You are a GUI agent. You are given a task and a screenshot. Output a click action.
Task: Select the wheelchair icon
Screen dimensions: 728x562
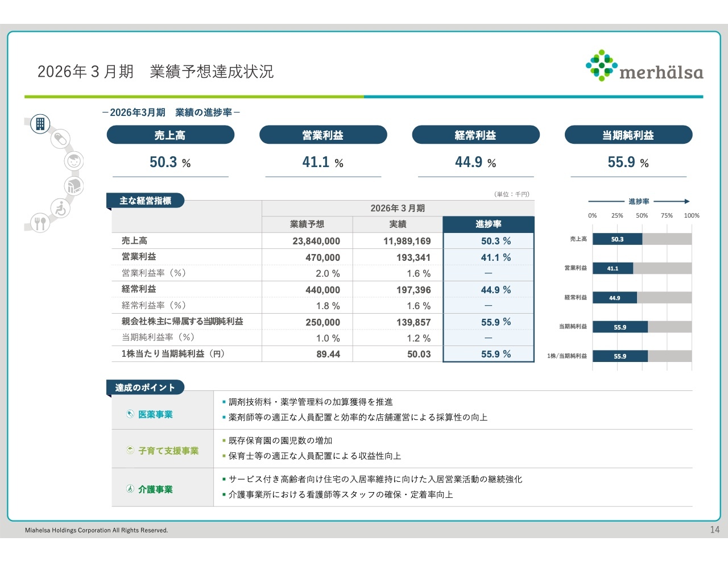[x=60, y=209]
